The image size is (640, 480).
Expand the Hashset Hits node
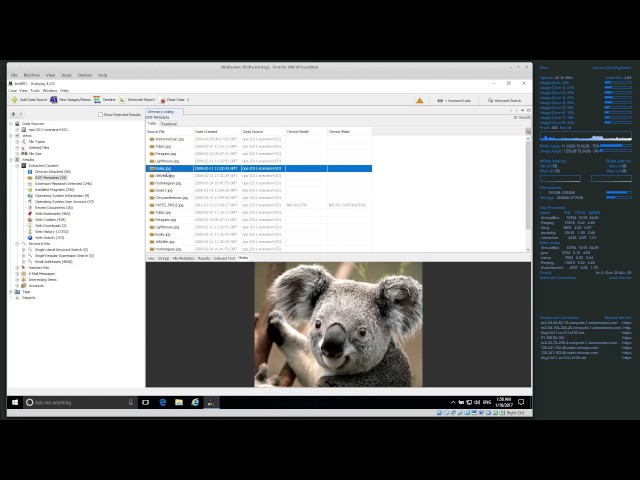(x=17, y=268)
